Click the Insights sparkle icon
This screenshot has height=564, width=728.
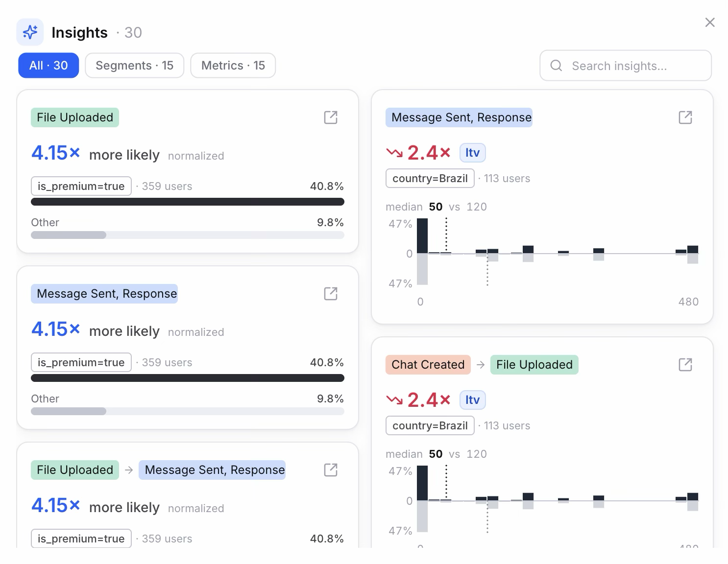pos(30,32)
